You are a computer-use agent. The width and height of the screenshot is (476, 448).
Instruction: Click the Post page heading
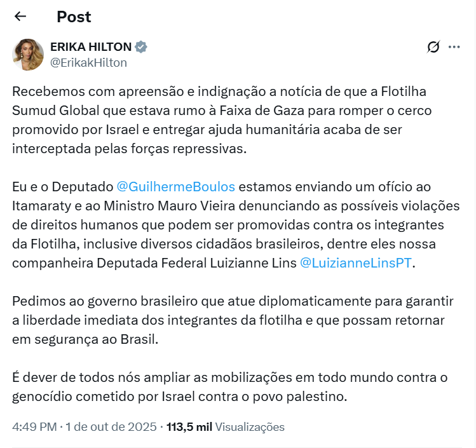pos(74,17)
